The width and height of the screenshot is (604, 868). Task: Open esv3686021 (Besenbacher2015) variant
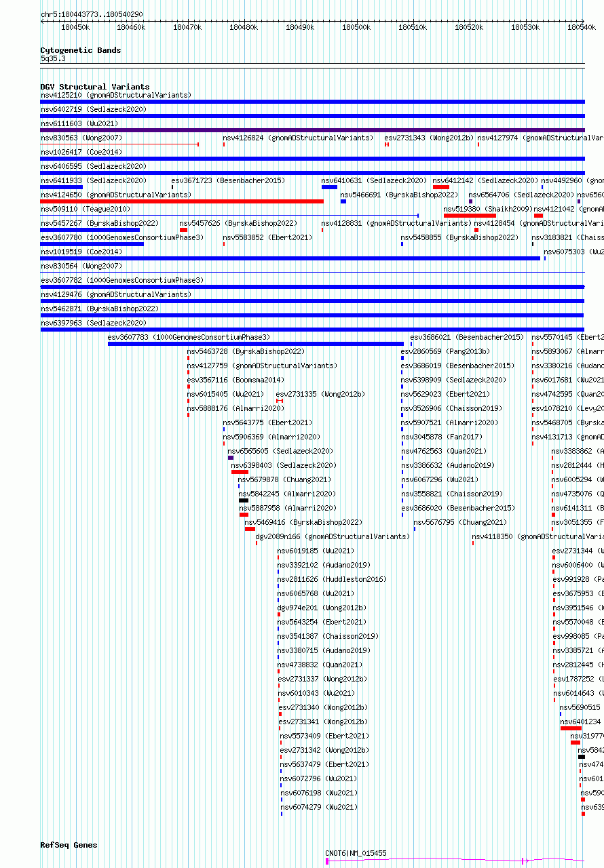coord(467,337)
